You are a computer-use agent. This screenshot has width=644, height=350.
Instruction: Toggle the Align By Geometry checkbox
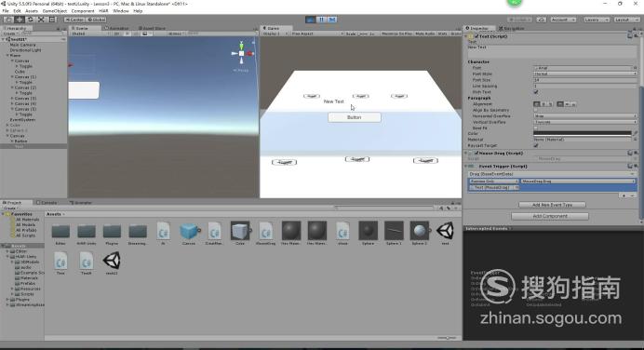[536, 110]
